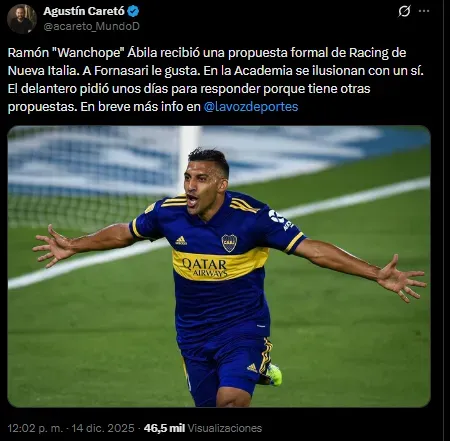Click the 46,5 mil view count
The height and width of the screenshot is (441, 450).
point(164,428)
